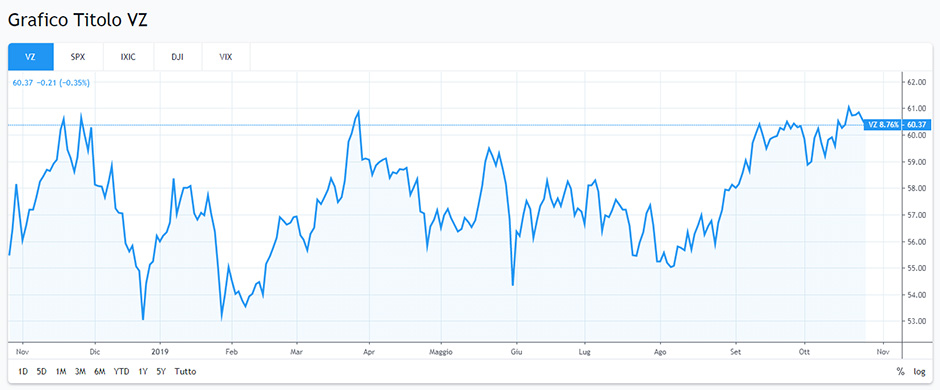Click the 58.00 price axis label

918,189
